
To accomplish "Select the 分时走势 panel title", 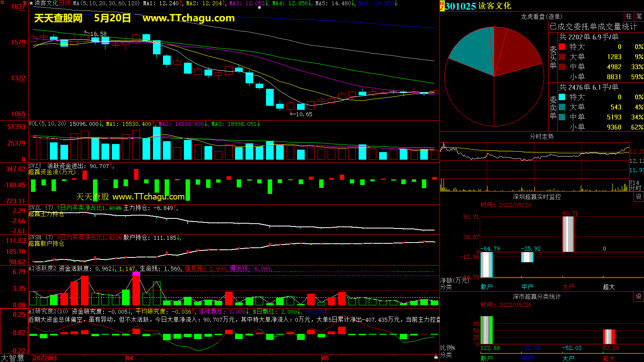I will (541, 136).
